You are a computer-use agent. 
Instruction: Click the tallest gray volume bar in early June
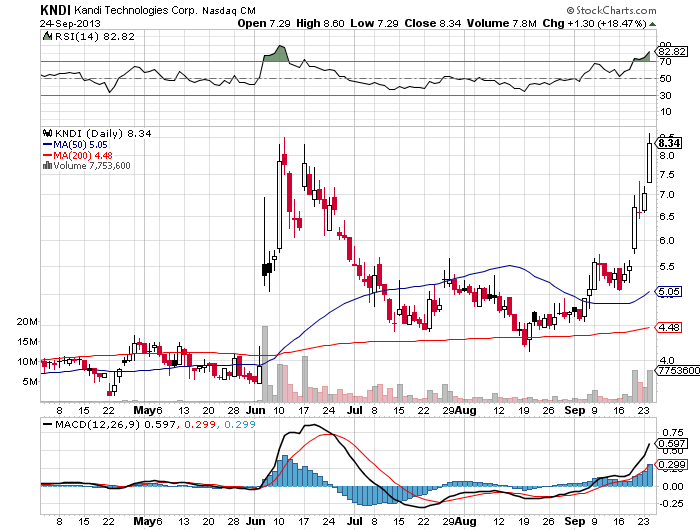[265, 364]
